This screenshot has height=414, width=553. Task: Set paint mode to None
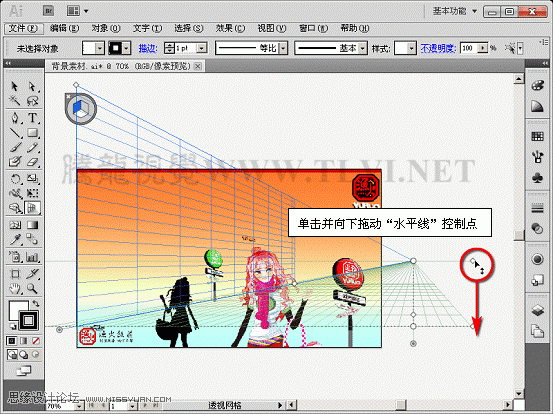pos(36,341)
